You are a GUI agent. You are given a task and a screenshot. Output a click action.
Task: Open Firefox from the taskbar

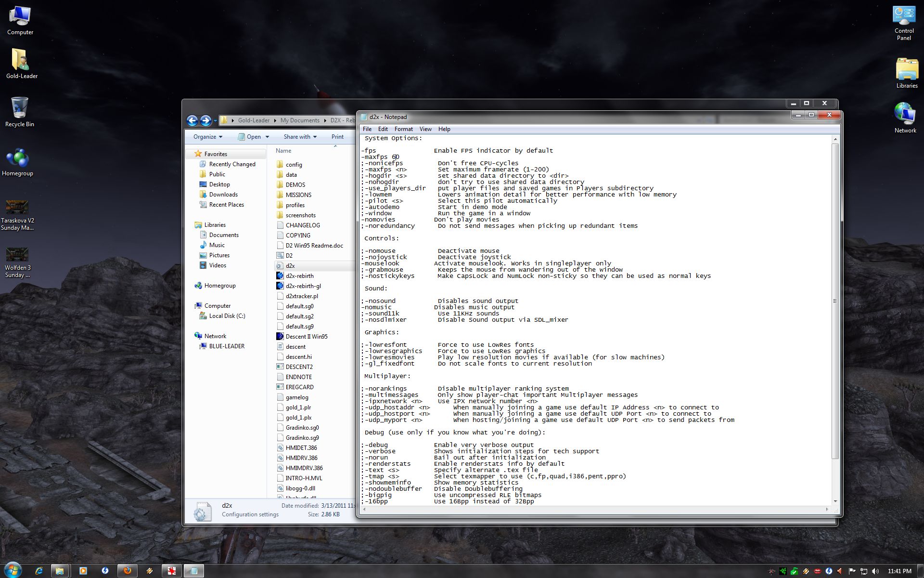pos(127,571)
